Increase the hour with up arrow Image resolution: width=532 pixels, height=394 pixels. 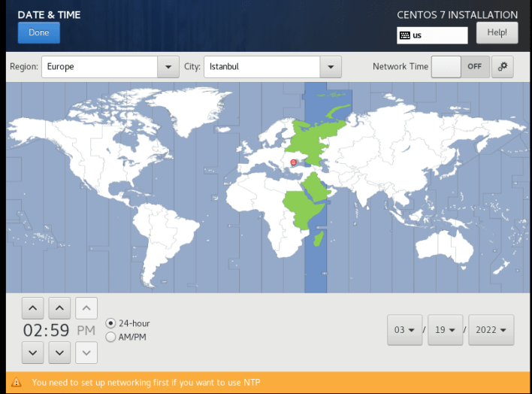click(32, 308)
